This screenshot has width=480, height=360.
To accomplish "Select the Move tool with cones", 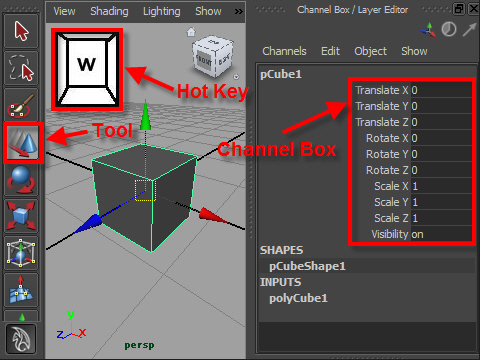I will tap(23, 143).
